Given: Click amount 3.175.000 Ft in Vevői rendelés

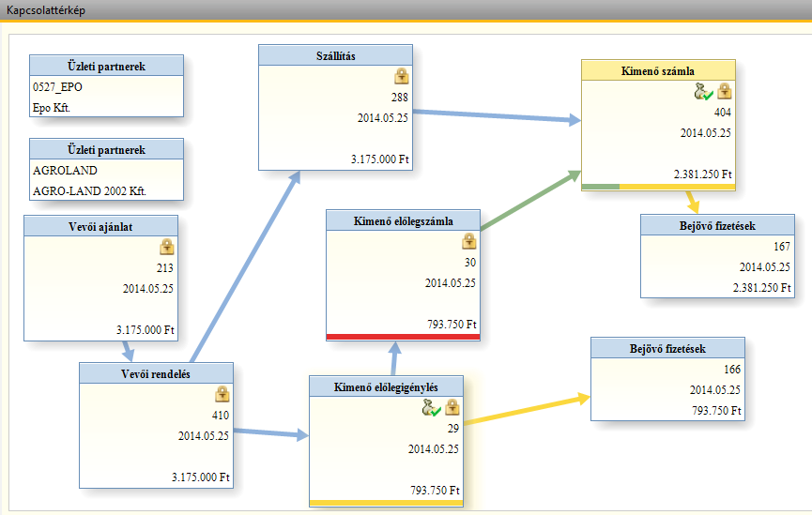Looking at the screenshot, I should (201, 477).
